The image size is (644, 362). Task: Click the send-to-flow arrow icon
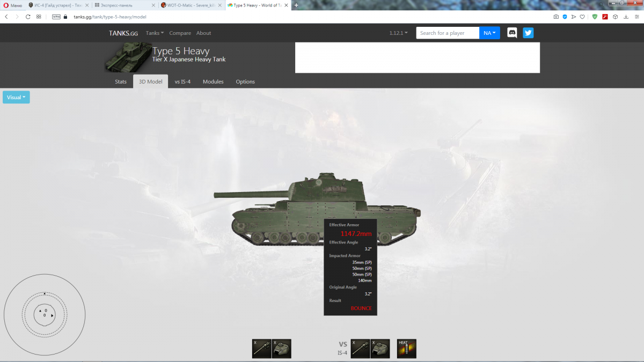573,17
